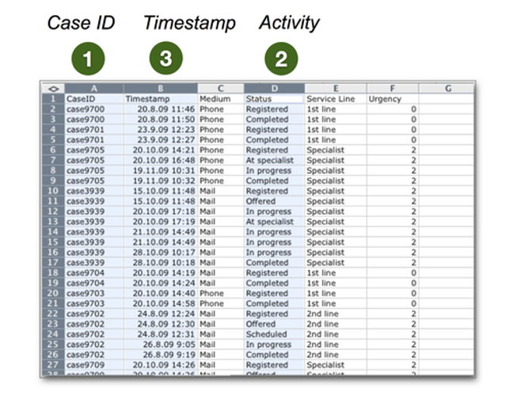Click the italic 'Activity' label above the sheet

[x=289, y=22]
